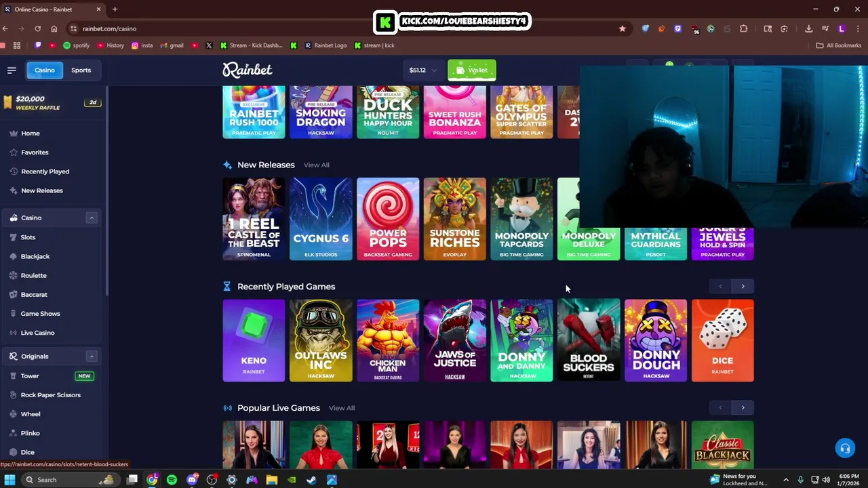
Task: View all Popular Live Games
Action: (x=342, y=408)
